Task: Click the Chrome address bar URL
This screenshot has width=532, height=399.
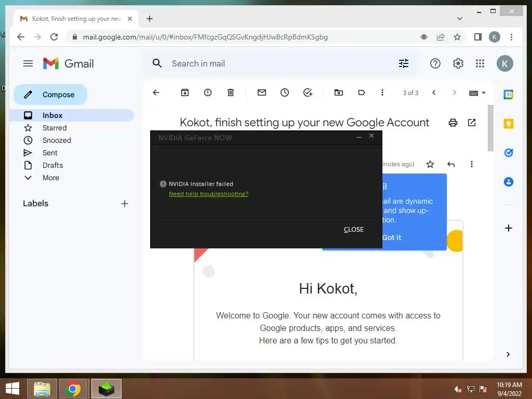Action: 205,37
